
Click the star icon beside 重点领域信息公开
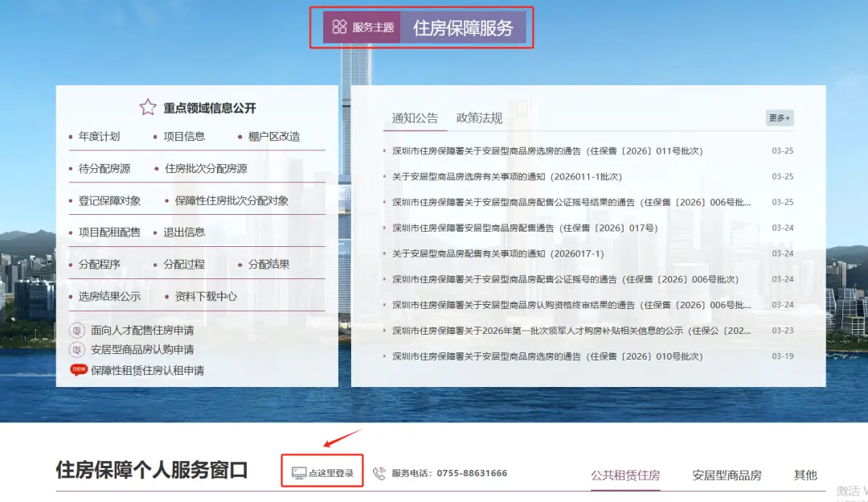147,106
